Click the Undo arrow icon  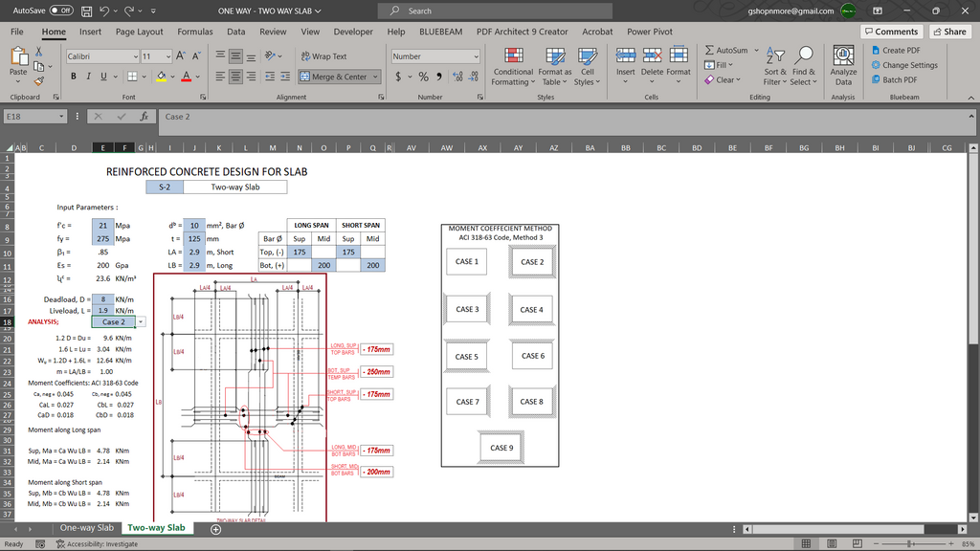(103, 11)
